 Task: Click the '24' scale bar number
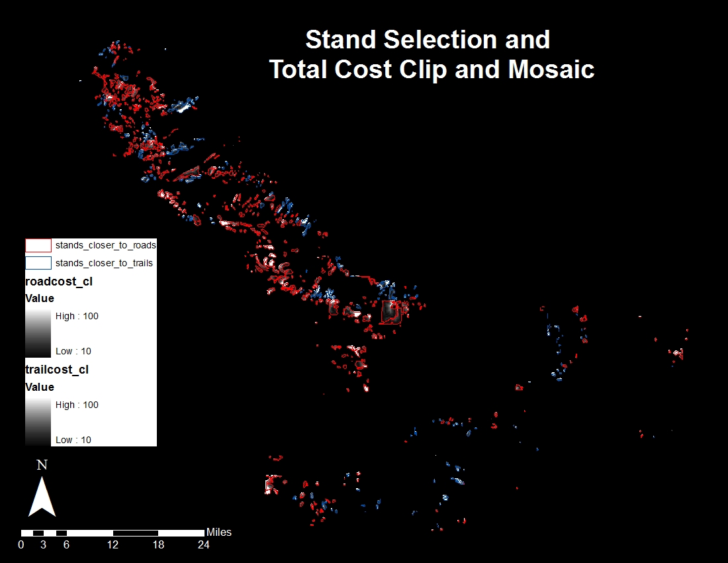204,545
